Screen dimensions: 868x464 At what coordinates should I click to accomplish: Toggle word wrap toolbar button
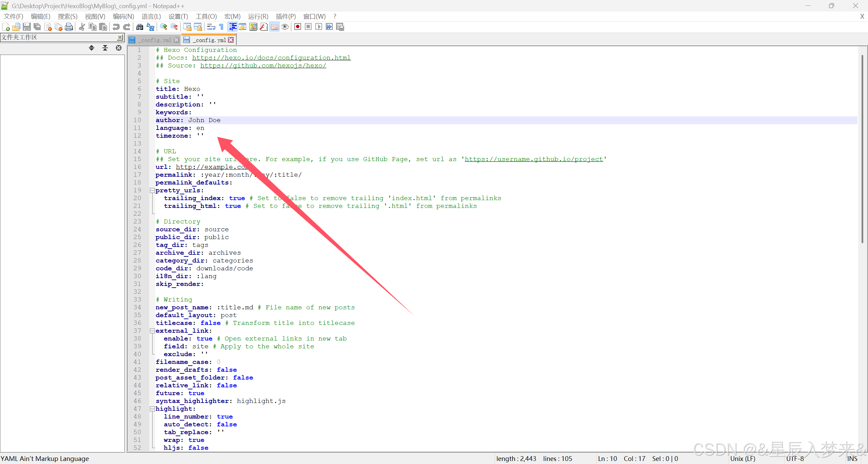pyautogui.click(x=211, y=27)
